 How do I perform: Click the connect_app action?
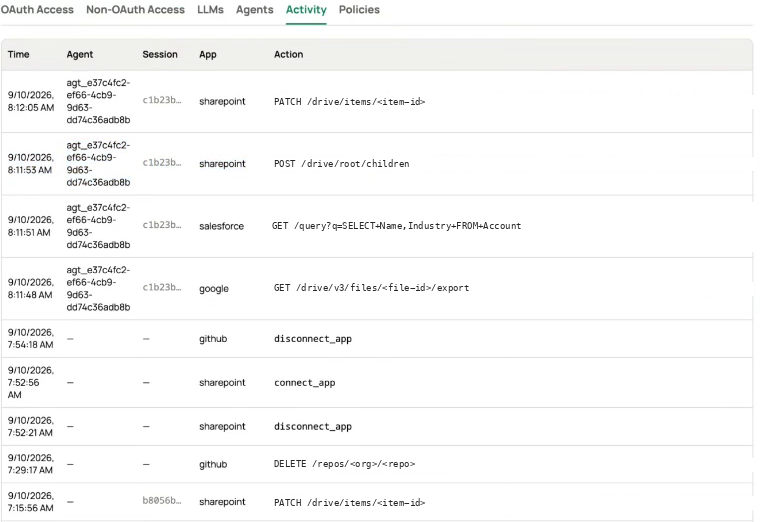305,383
